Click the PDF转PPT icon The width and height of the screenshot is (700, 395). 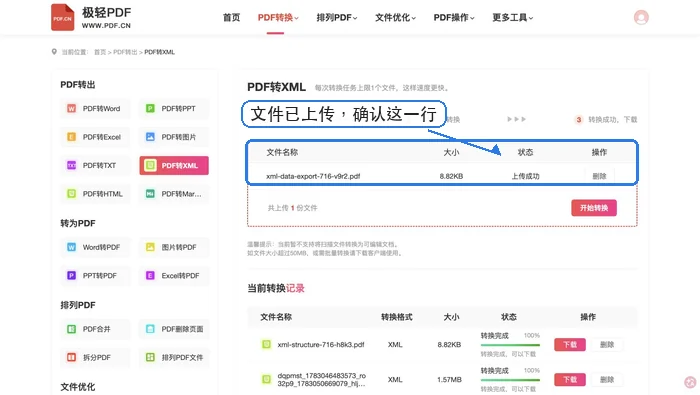150,108
